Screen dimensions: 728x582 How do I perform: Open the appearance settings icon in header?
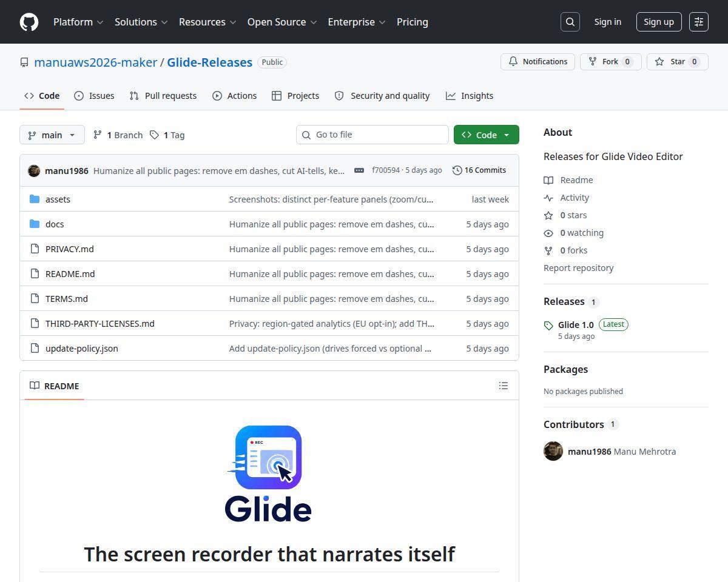coord(699,22)
